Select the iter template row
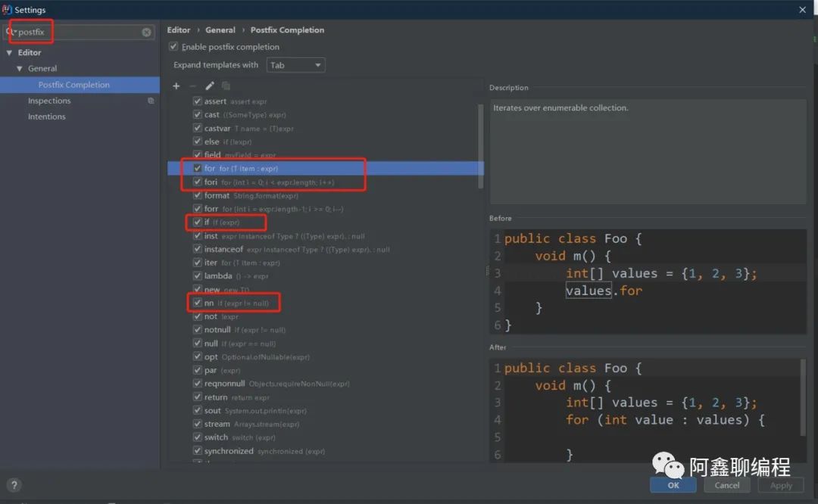The width and height of the screenshot is (818, 504). tap(326, 263)
